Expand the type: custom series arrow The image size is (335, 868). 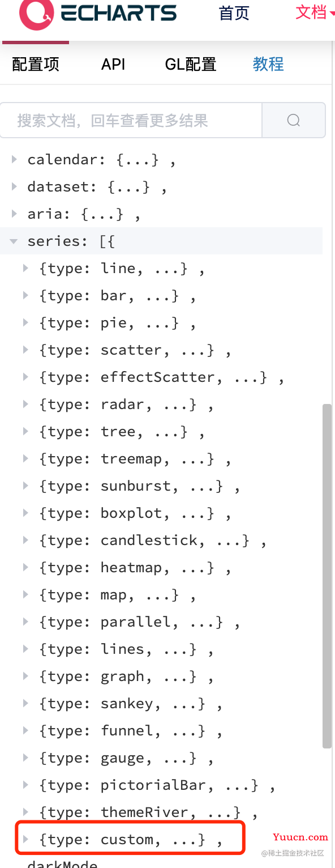[25, 840]
